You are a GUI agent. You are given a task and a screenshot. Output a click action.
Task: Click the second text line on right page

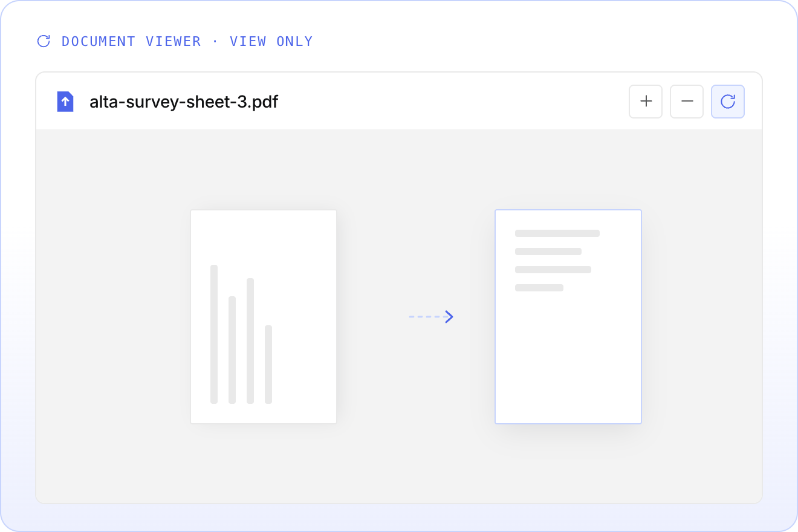pos(548,251)
